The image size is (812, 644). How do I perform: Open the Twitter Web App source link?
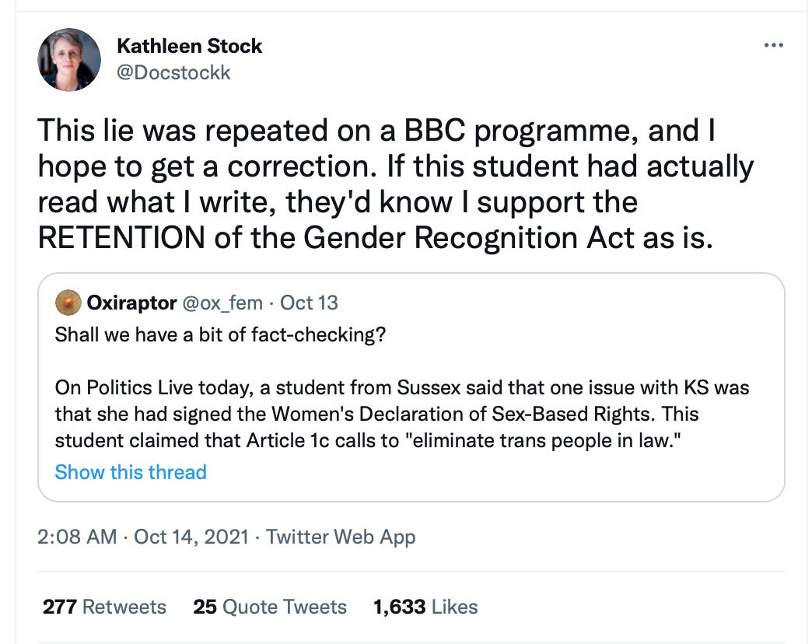(x=341, y=537)
